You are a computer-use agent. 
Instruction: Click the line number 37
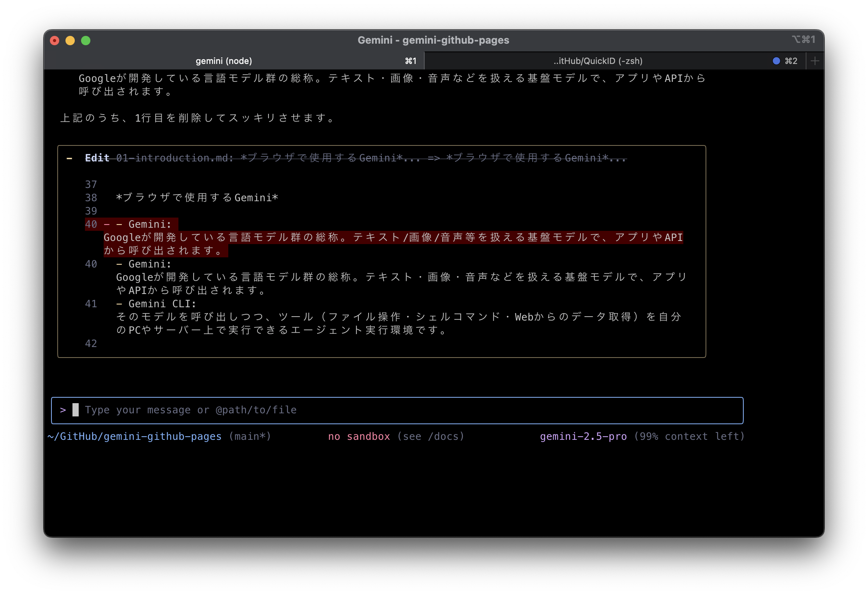click(x=91, y=184)
